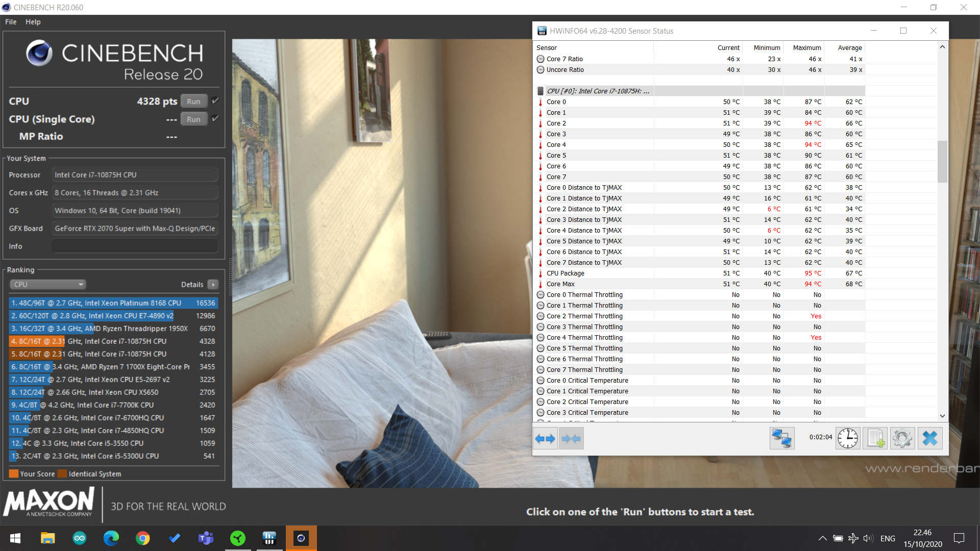Close sensors with the blue X icon
980x551 pixels.
(x=930, y=438)
